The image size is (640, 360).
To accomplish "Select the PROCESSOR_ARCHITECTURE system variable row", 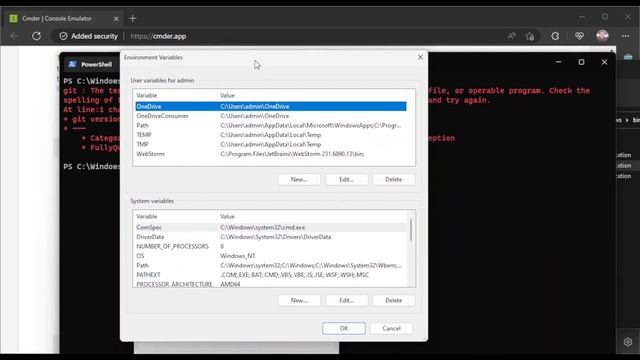I will (x=271, y=284).
